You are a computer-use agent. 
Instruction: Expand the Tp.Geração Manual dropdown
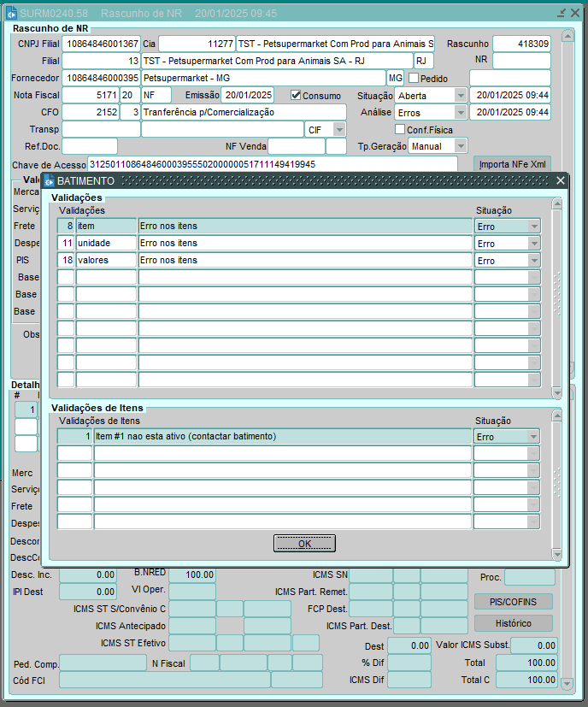point(462,146)
